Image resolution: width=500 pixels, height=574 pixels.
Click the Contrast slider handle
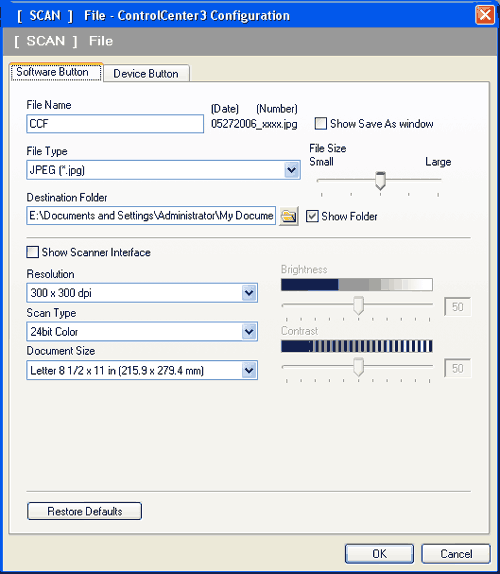[358, 367]
